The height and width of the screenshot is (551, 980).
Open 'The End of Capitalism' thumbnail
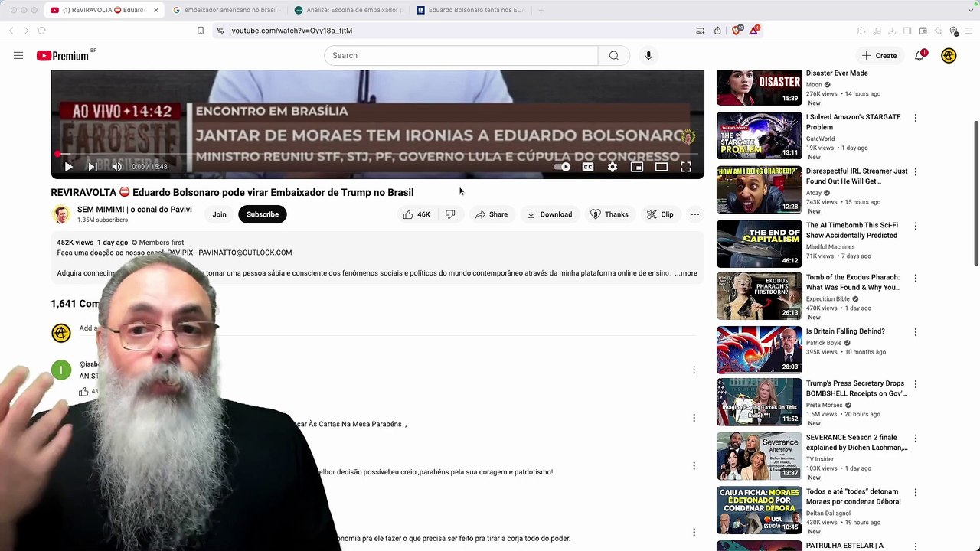[x=759, y=244]
